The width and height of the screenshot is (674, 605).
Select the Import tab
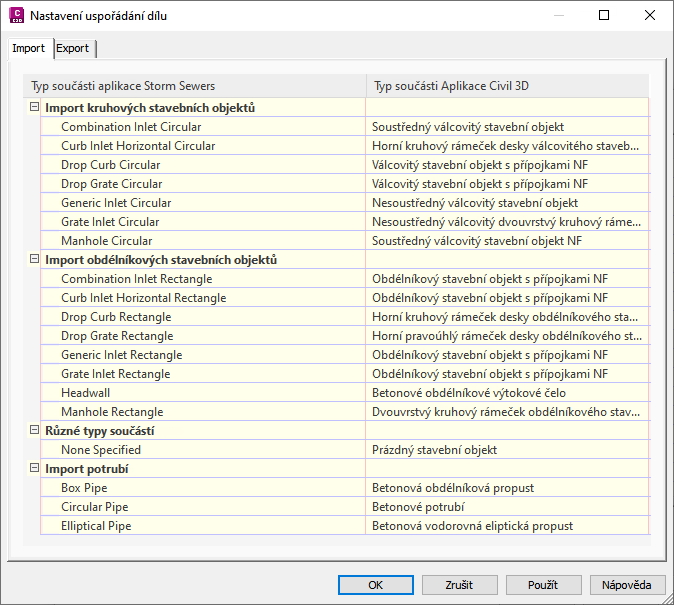[x=29, y=48]
